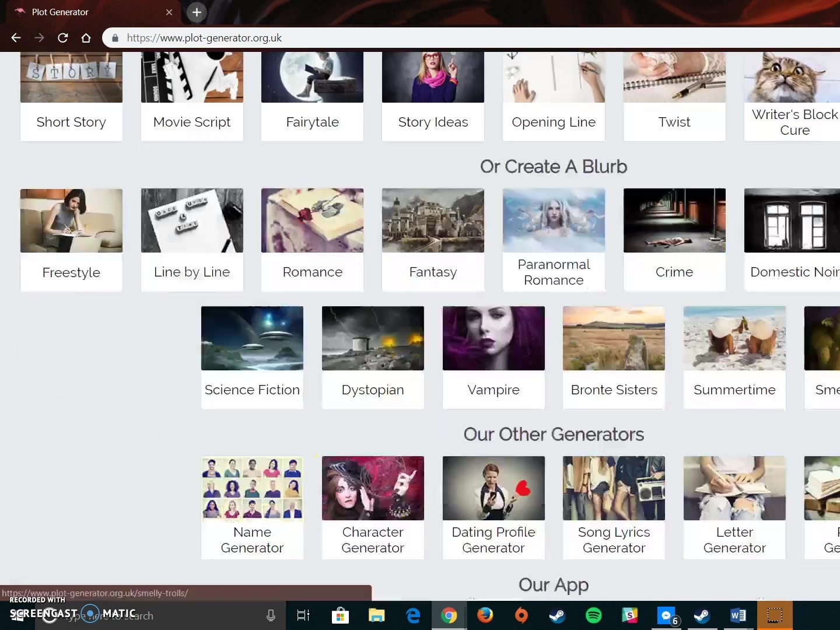Open Spotify from the taskbar
The height and width of the screenshot is (630, 840).
pos(593,615)
